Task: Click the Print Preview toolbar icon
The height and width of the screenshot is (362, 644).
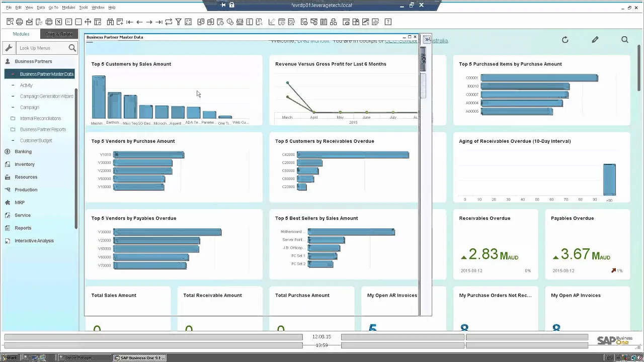Action: coord(10,22)
